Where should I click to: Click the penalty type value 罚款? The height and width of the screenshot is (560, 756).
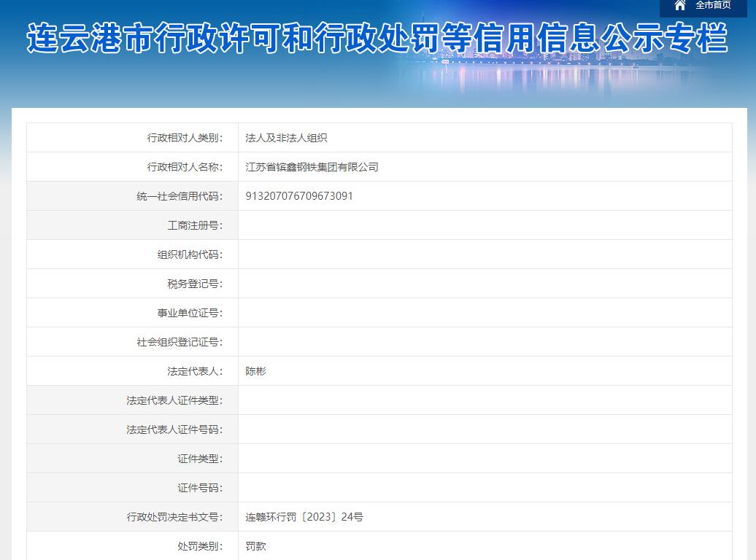255,545
